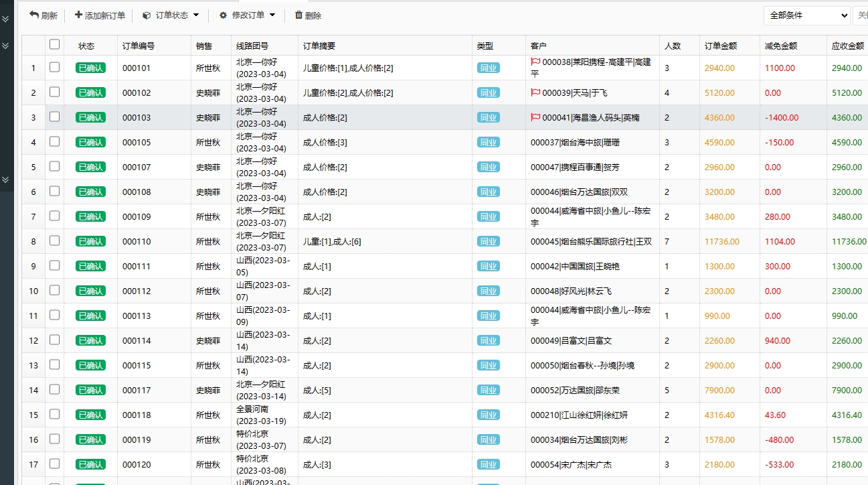Click the 人数 column header
This screenshot has height=485, width=868.
(x=673, y=46)
